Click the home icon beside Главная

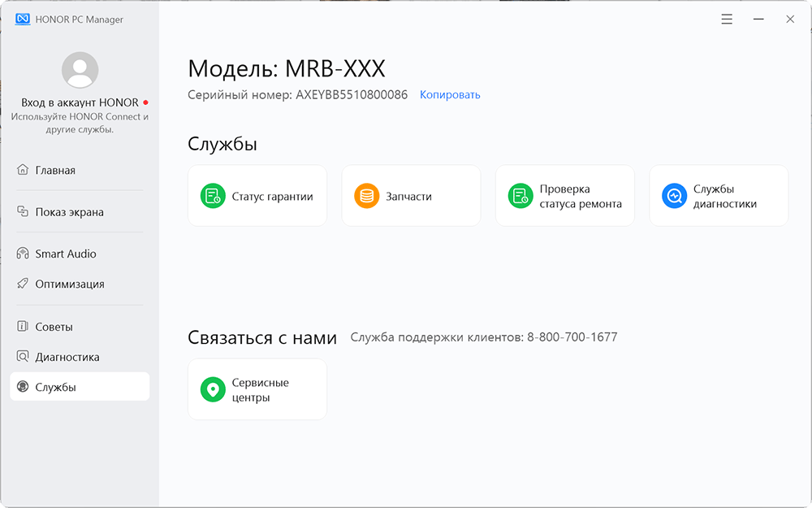coord(22,170)
